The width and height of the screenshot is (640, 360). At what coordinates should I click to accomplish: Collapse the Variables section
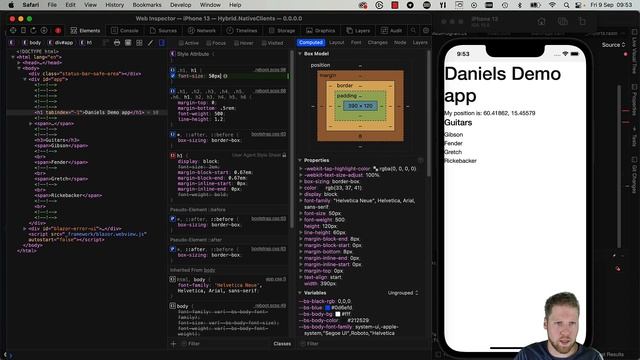pyautogui.click(x=300, y=293)
